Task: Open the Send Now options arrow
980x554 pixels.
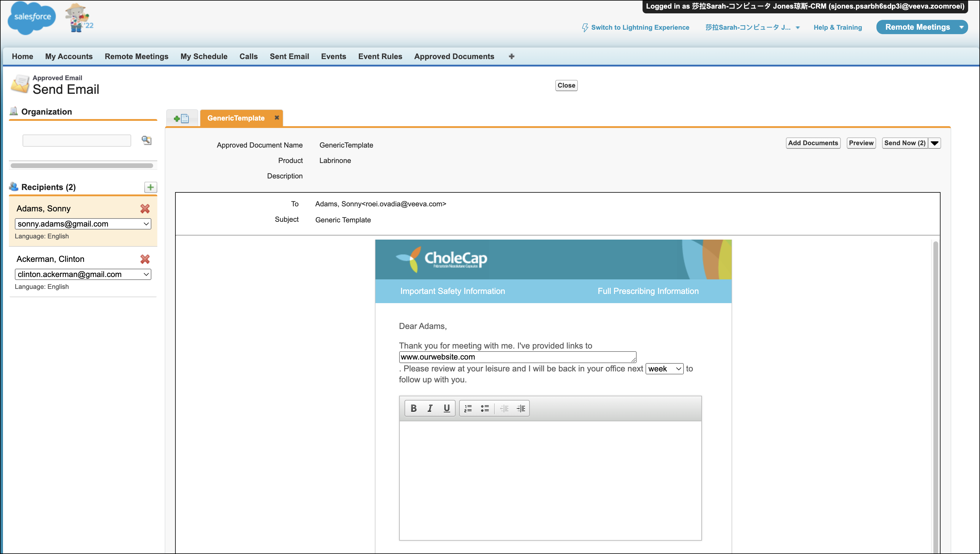Action: [x=935, y=143]
